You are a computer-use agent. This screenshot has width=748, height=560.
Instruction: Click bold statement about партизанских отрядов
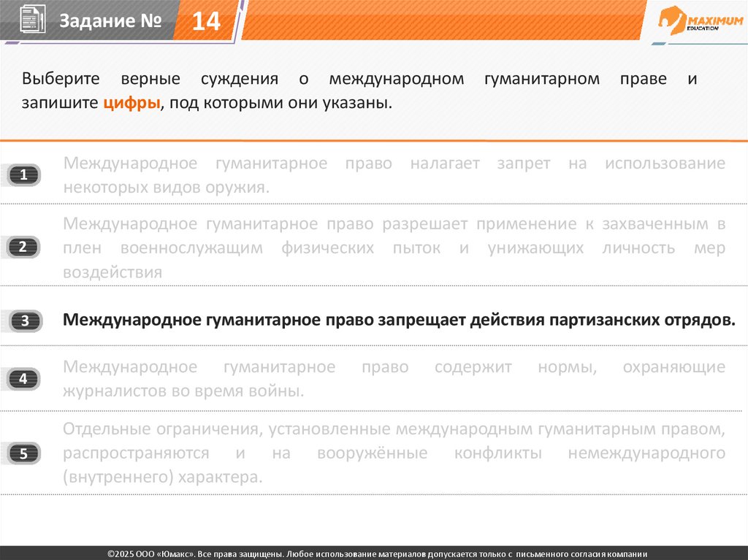click(x=399, y=320)
